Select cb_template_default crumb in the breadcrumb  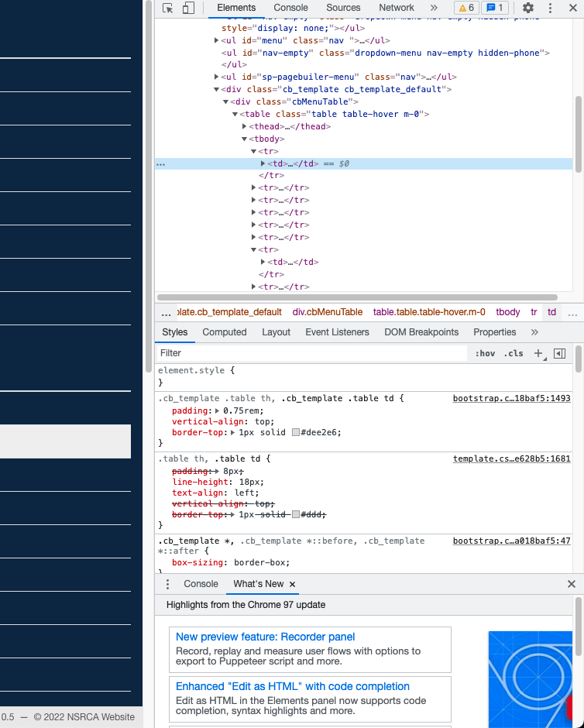pos(230,312)
